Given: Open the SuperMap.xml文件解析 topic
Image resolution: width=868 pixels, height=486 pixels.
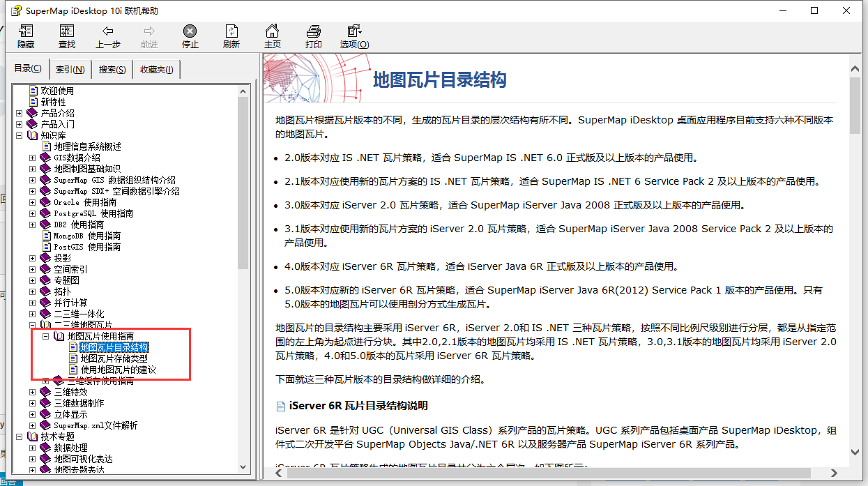Looking at the screenshot, I should (x=96, y=425).
